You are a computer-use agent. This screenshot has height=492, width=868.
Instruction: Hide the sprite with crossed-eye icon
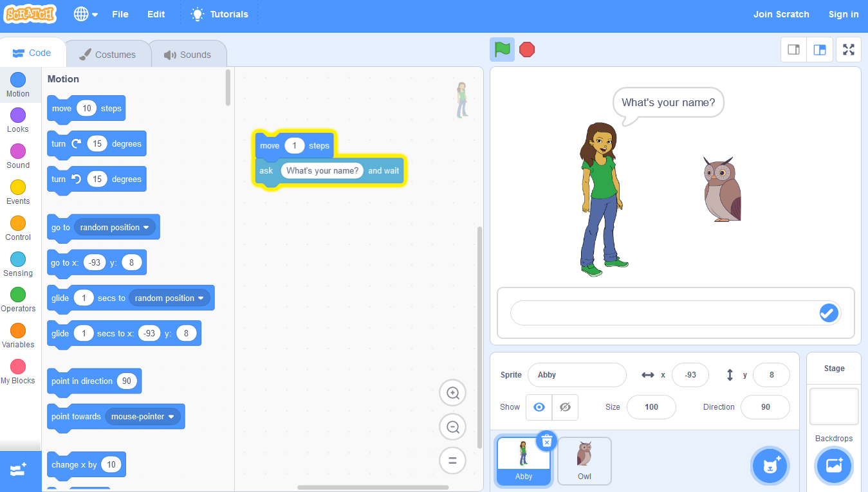tap(565, 407)
